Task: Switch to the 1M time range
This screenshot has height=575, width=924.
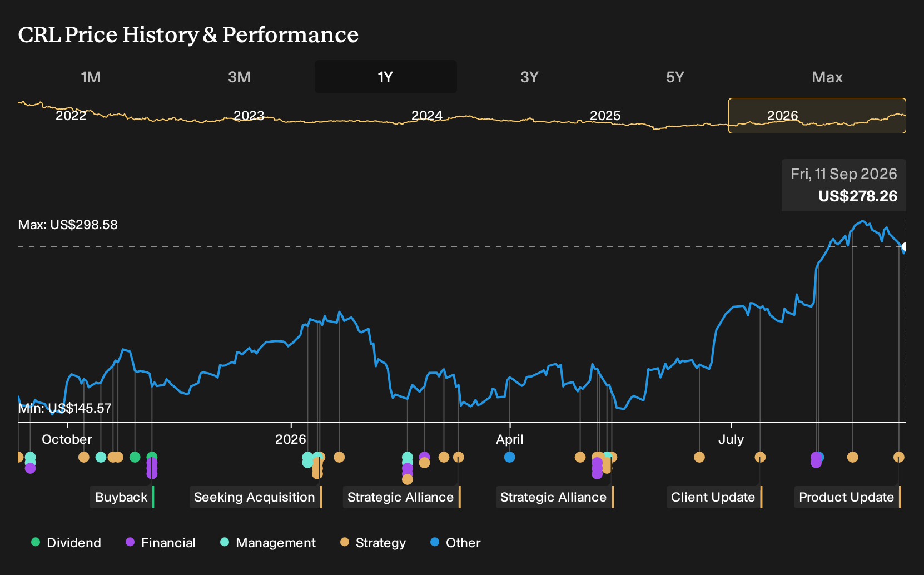Action: point(91,77)
